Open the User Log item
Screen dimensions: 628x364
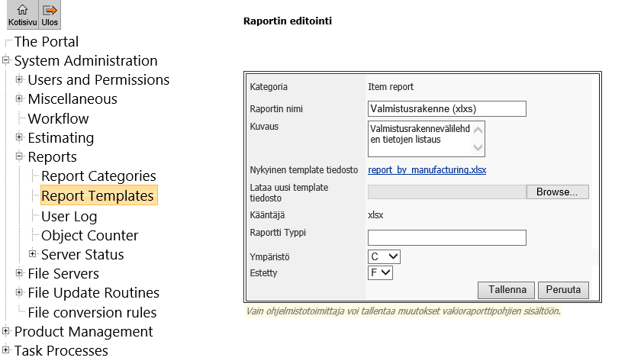click(x=69, y=216)
